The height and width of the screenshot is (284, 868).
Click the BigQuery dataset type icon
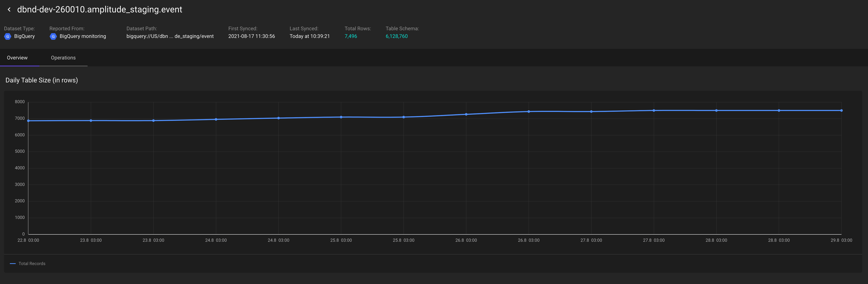pos(8,36)
